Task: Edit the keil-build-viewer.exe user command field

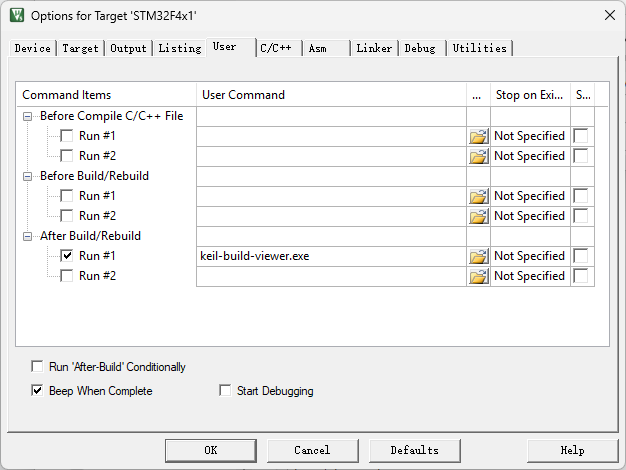Action: click(331, 256)
